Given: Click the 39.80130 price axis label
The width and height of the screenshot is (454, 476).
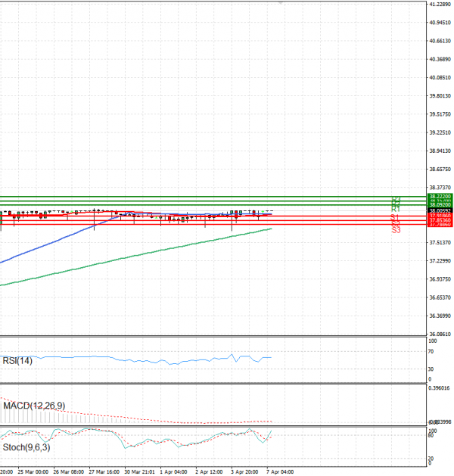Looking at the screenshot, I should 440,96.
